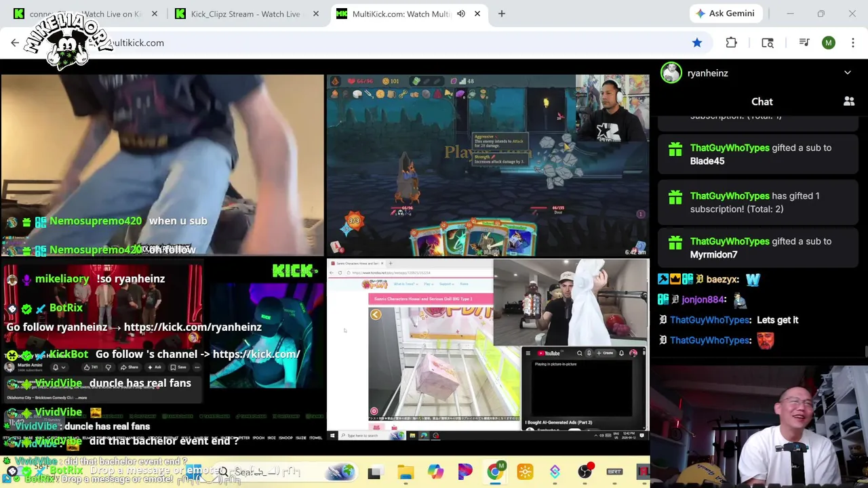
Task: Open the media controls music-note icon
Action: click(x=804, y=43)
